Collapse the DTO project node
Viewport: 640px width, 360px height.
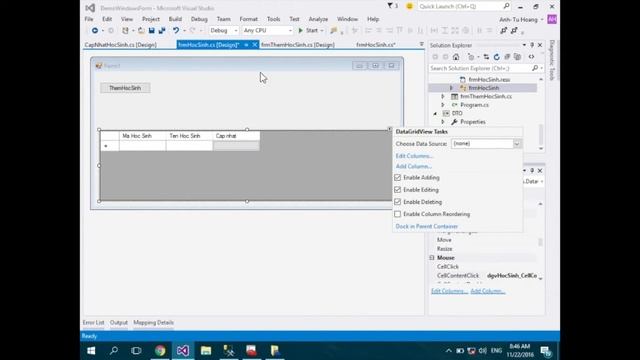435,113
